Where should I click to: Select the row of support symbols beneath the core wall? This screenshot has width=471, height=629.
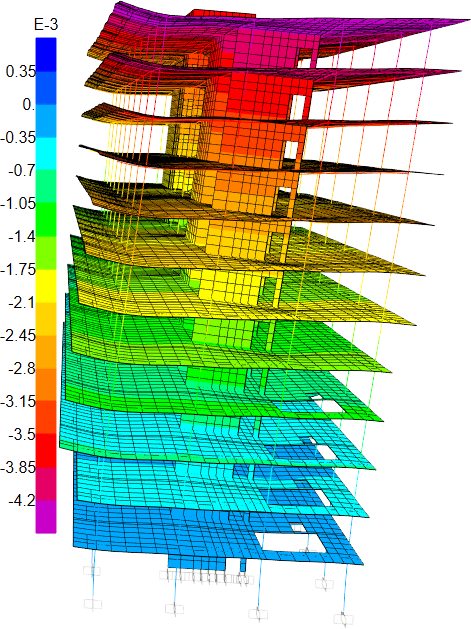pos(207,578)
